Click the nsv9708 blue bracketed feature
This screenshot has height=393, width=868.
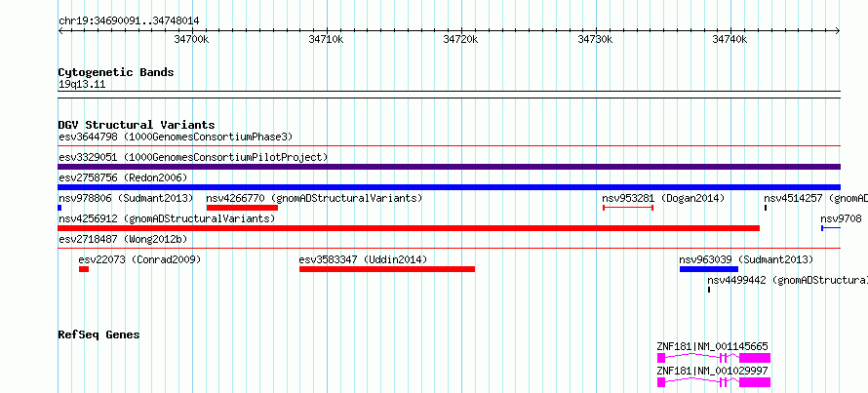click(831, 228)
